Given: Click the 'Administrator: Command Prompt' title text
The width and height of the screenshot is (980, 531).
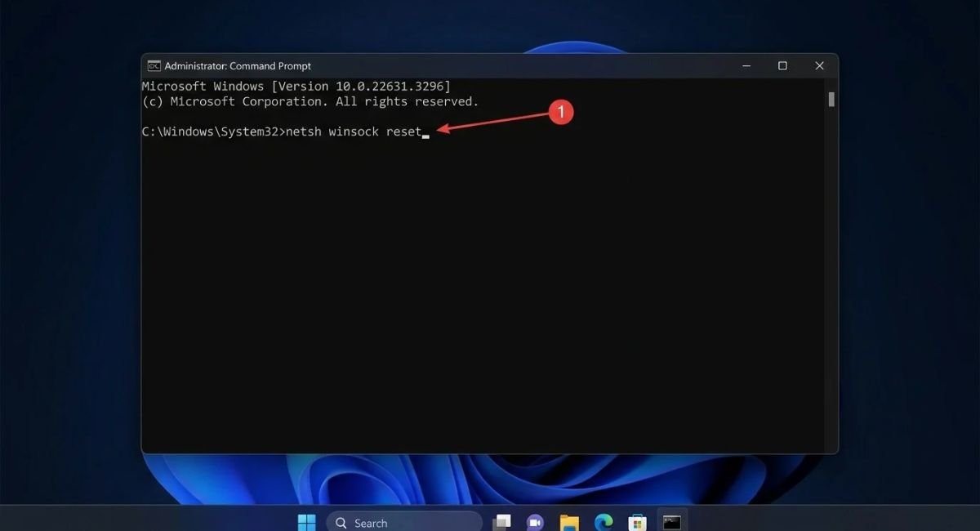Looking at the screenshot, I should click(x=238, y=66).
